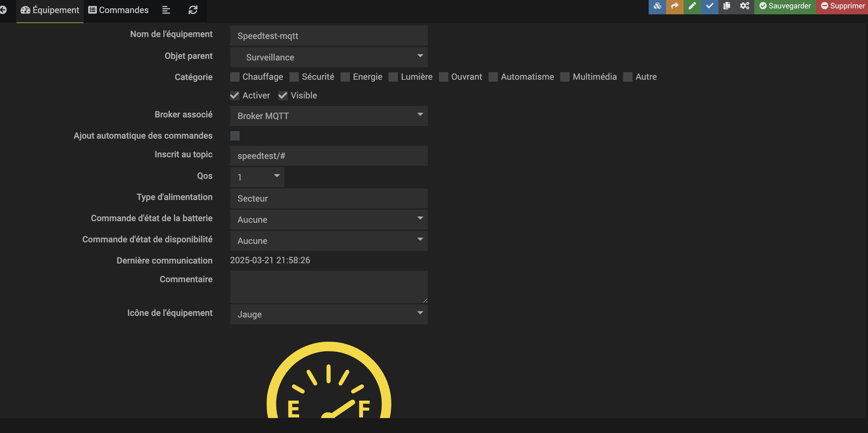Click the orange share arrow icon

[x=675, y=6]
